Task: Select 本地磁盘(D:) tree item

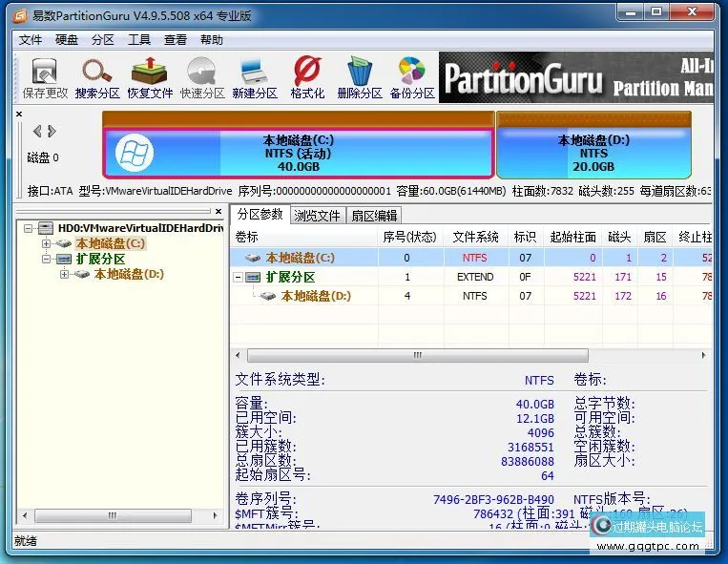Action: point(129,274)
